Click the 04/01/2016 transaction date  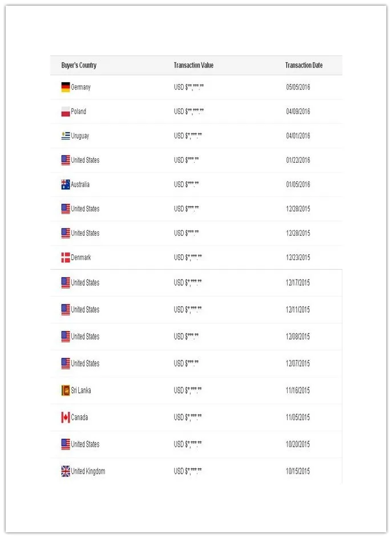pyautogui.click(x=298, y=136)
